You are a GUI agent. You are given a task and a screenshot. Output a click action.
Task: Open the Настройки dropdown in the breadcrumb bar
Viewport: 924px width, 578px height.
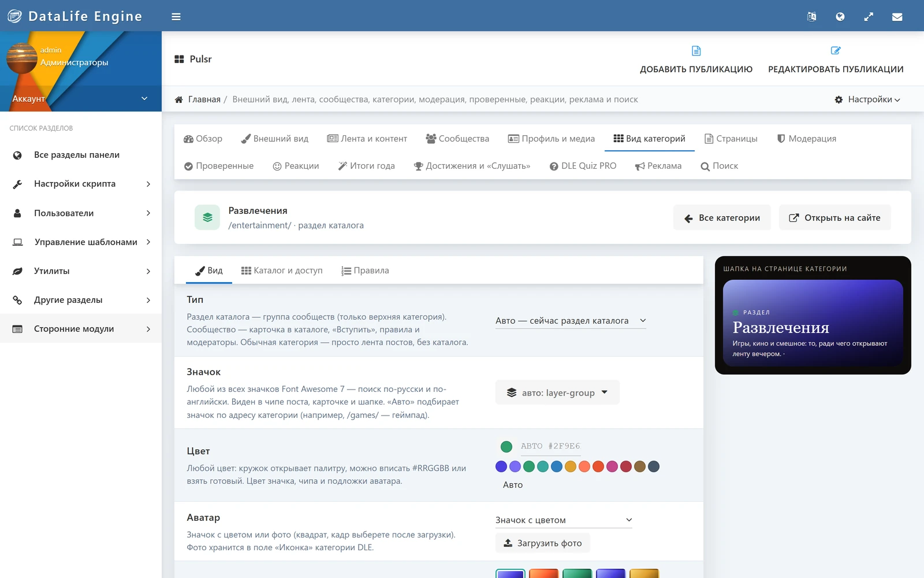[x=867, y=99]
